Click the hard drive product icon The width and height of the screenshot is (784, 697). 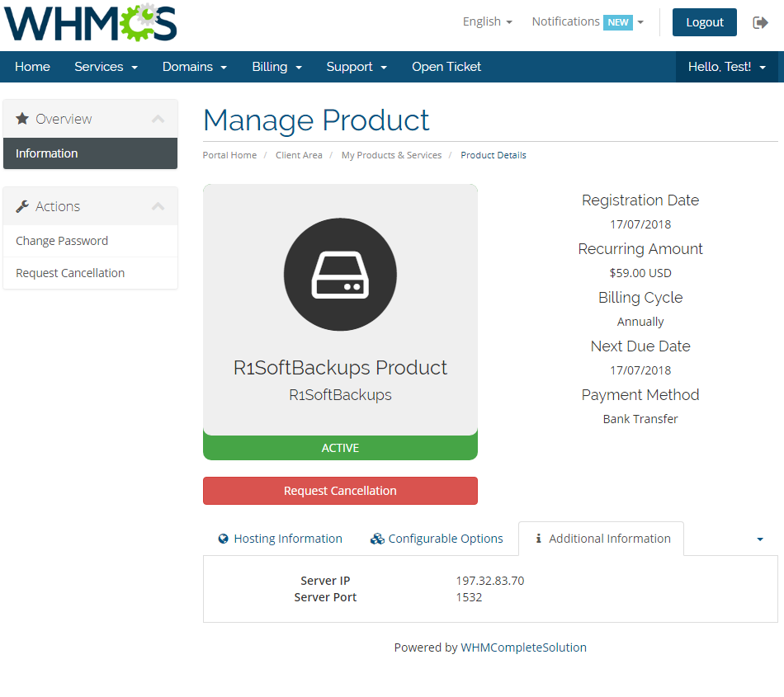[x=340, y=275]
